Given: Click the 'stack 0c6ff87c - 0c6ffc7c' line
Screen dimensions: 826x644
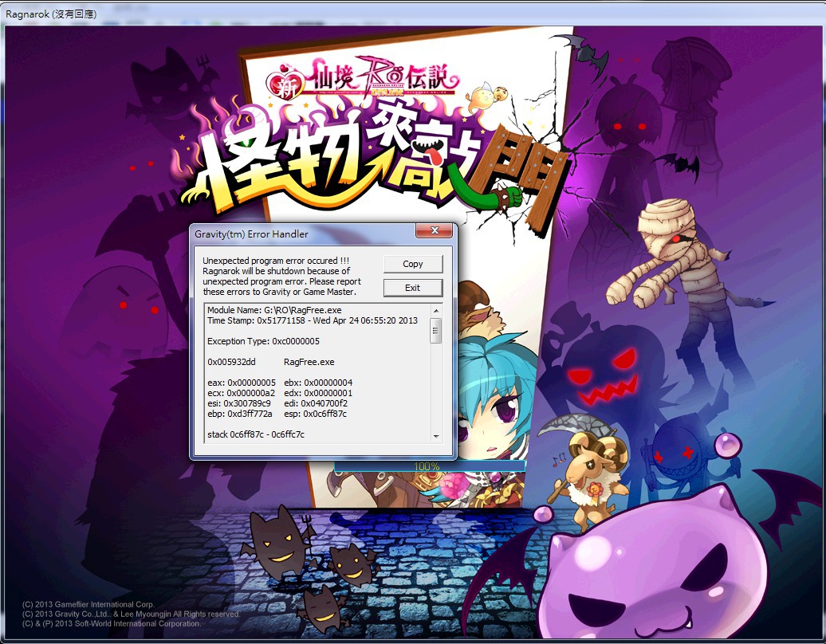Looking at the screenshot, I should point(256,434).
